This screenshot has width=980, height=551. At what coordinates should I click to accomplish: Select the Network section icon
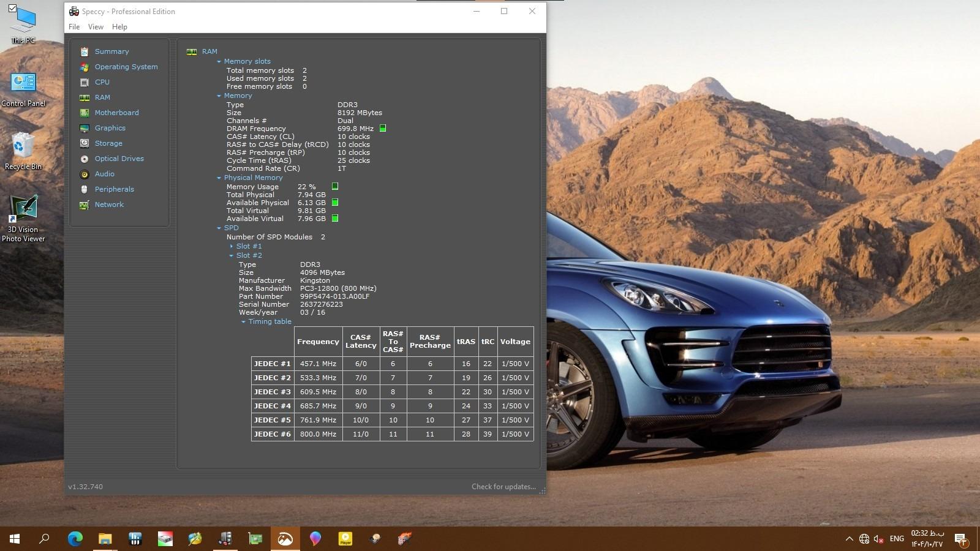(x=85, y=204)
